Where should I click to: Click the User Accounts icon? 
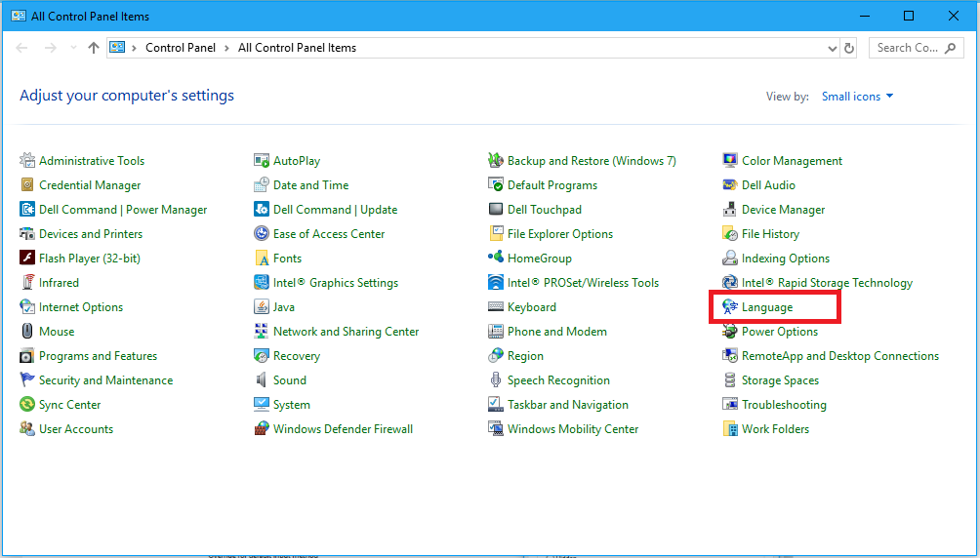[27, 428]
